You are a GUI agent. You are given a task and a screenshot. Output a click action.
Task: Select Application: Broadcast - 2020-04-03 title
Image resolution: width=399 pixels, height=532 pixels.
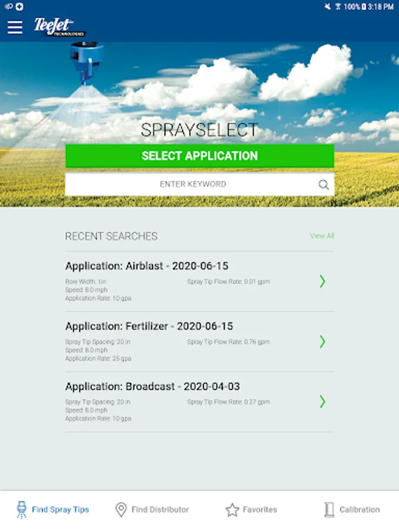point(153,387)
